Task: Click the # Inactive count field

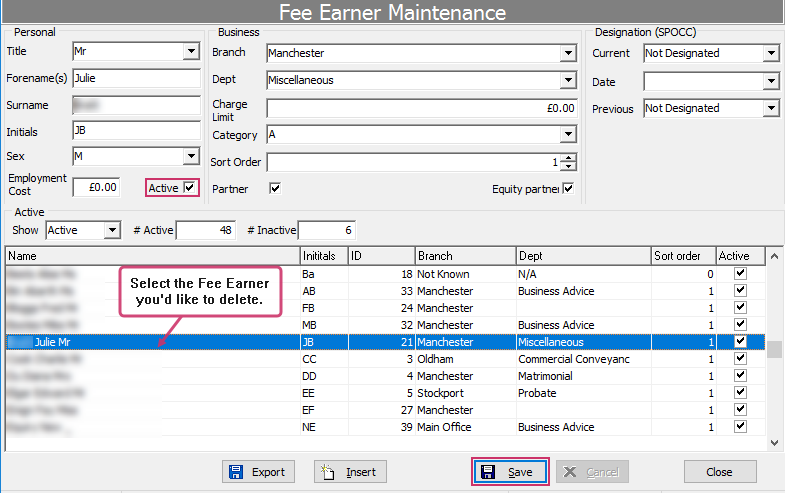Action: [326, 230]
